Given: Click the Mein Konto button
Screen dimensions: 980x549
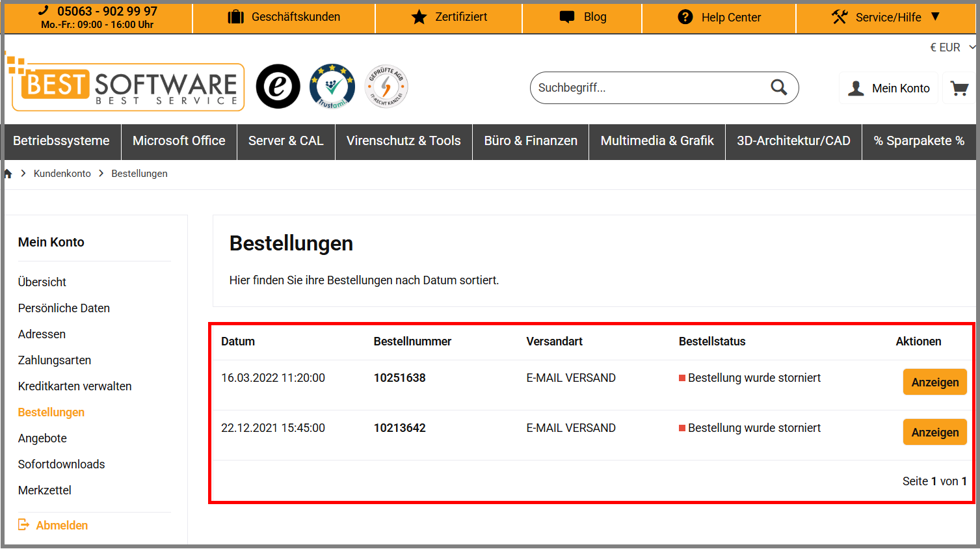Looking at the screenshot, I should coord(888,88).
